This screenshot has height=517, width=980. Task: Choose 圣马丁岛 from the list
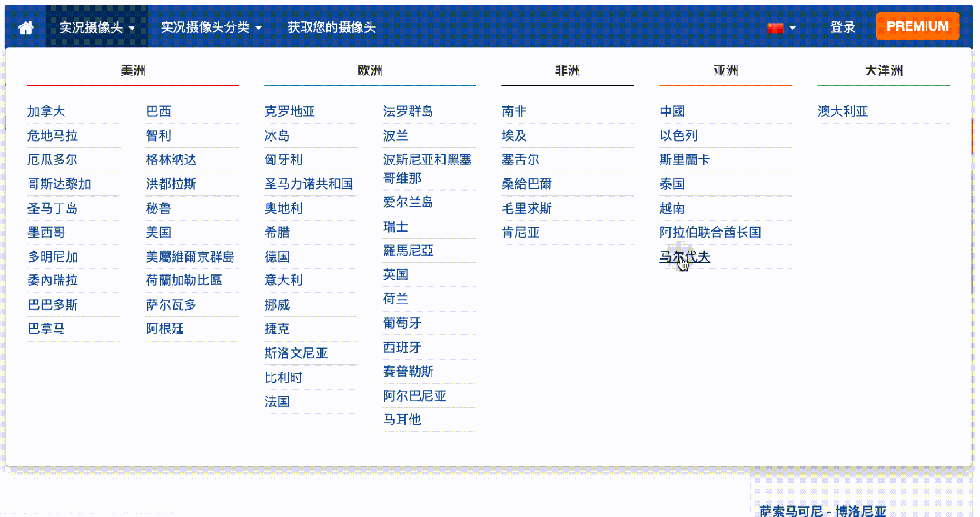coord(53,208)
